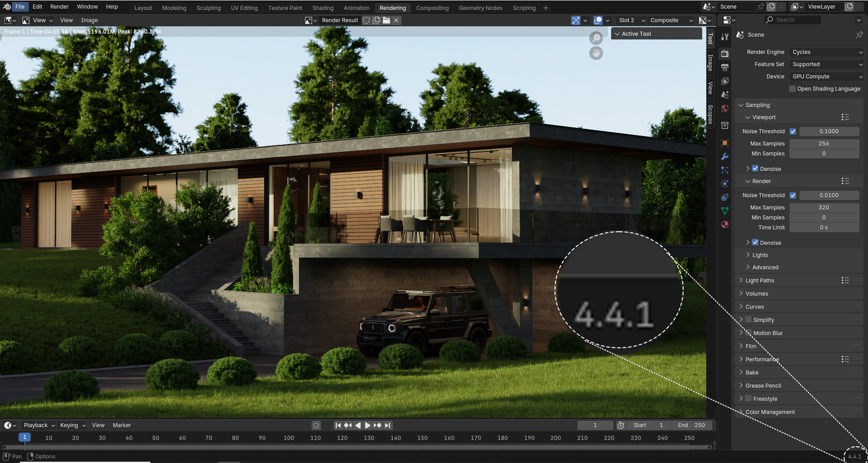Jump to the timeline start frame
The image size is (868, 463).
[338, 425]
